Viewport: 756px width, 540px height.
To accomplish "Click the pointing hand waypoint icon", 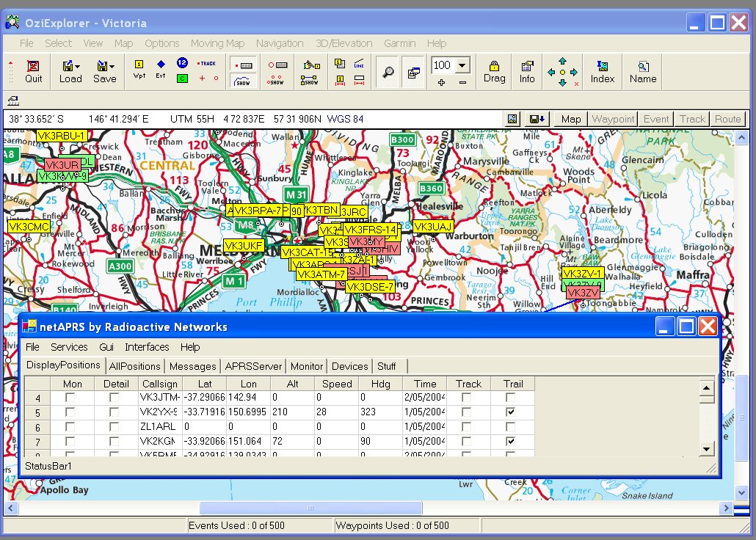I will 311,65.
